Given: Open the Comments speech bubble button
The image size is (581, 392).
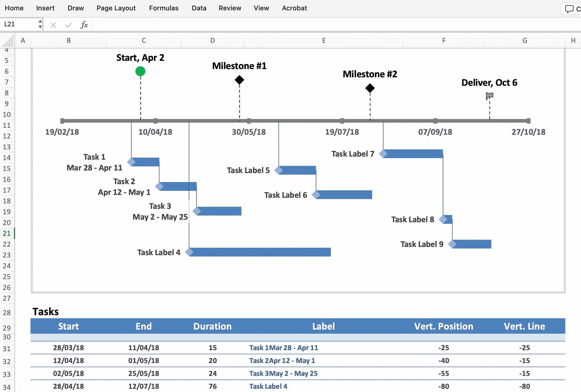Looking at the screenshot, I should click(569, 9).
